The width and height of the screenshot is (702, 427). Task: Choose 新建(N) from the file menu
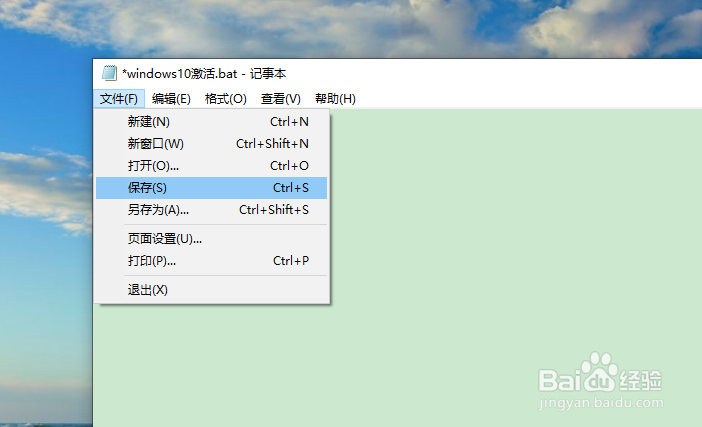(211, 122)
